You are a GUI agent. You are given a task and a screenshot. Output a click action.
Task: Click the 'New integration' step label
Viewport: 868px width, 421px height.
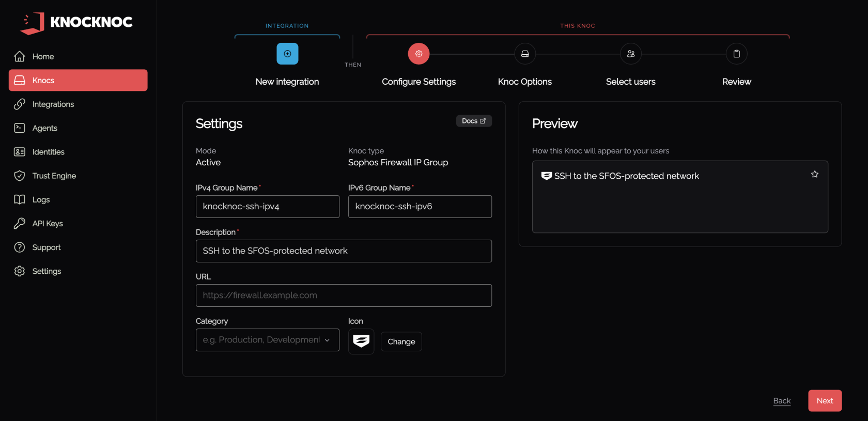287,82
